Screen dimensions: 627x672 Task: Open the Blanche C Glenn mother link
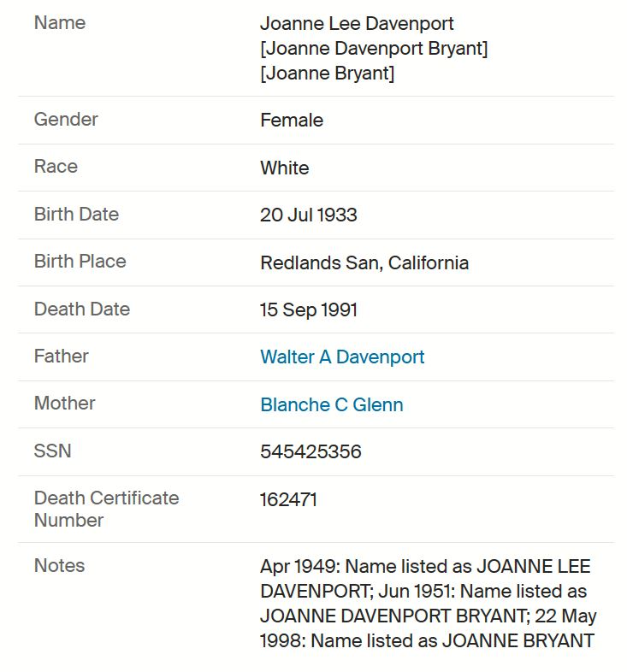click(332, 404)
